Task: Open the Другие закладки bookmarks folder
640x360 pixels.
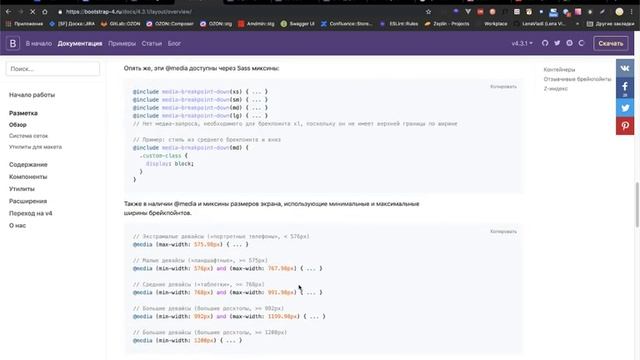Action: [x=611, y=24]
